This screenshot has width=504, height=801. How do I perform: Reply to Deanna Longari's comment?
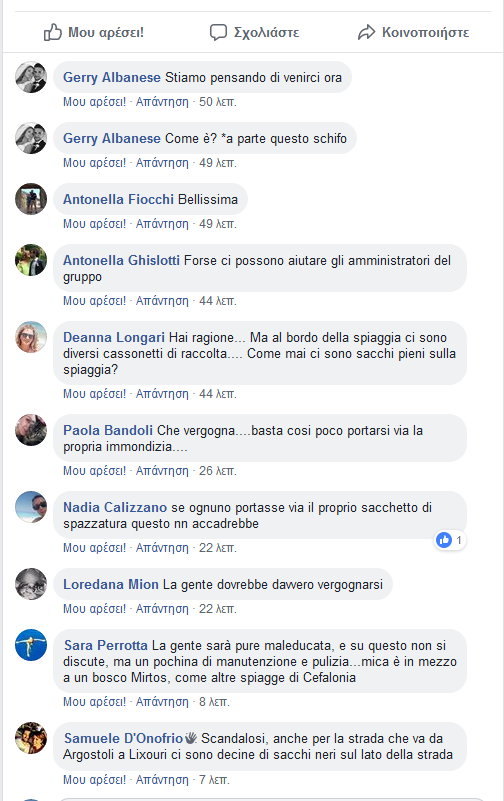point(162,394)
